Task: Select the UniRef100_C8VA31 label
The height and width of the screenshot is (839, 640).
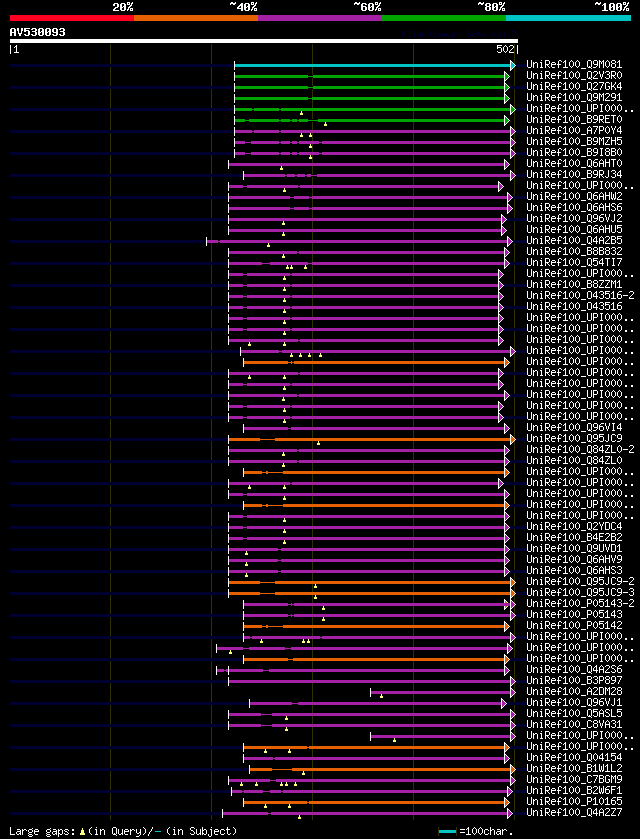Action: coord(574,723)
